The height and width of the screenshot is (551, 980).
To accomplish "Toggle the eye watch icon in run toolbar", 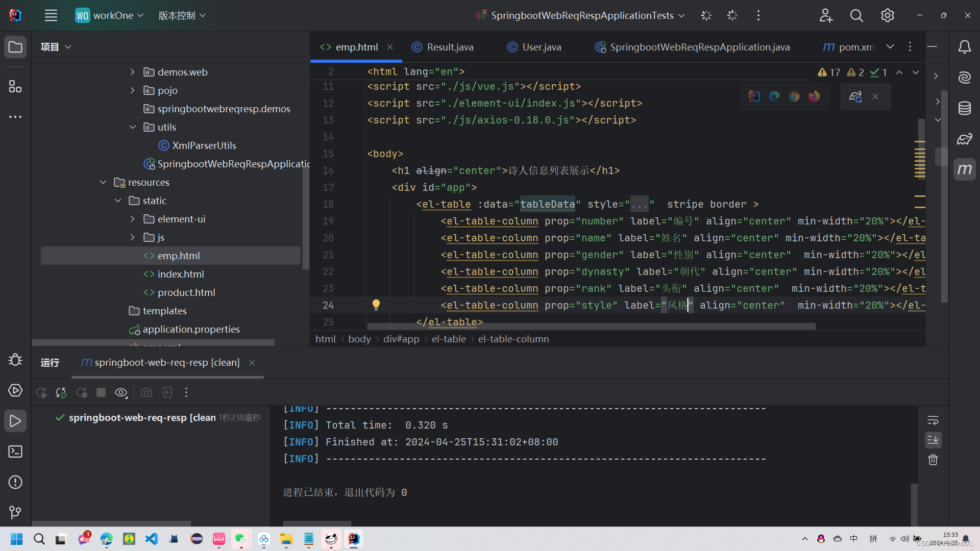I will tap(121, 392).
